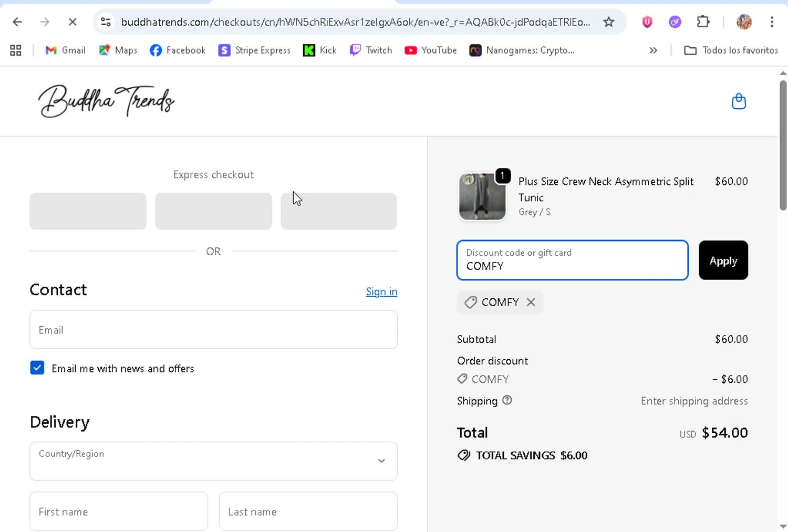This screenshot has height=532, width=788.
Task: Open Maps bookmark
Action: point(118,50)
